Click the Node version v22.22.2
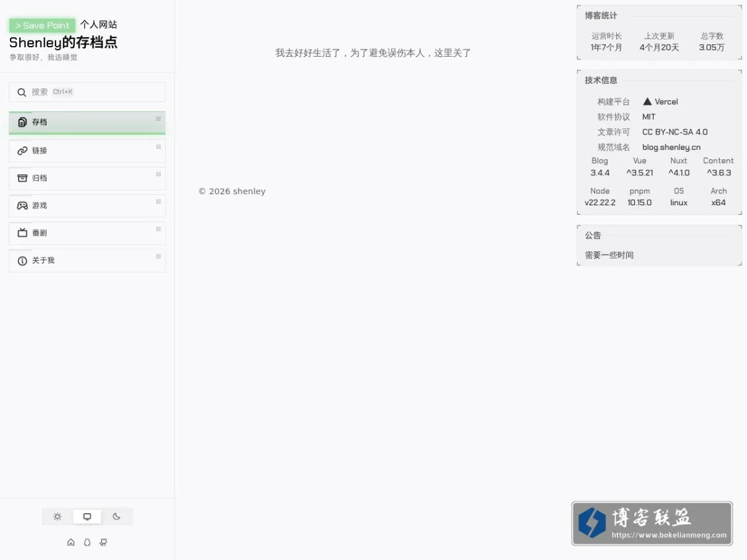The height and width of the screenshot is (560, 747). (600, 202)
